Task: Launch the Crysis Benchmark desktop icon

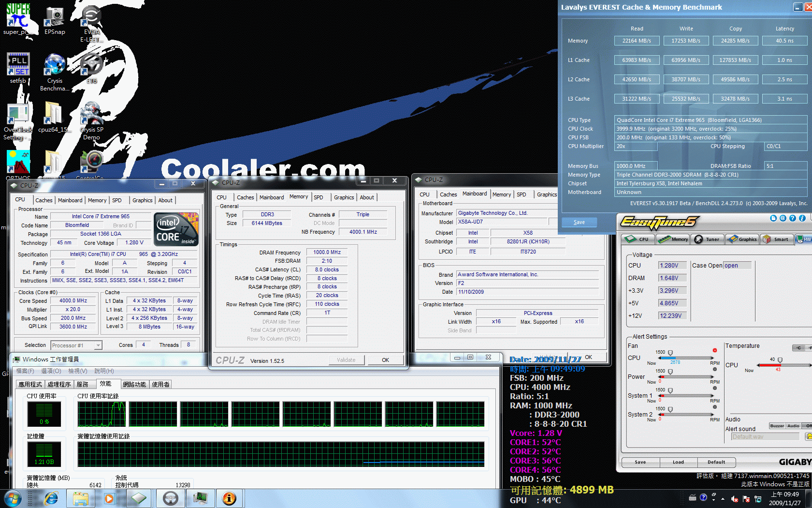Action: [55, 72]
